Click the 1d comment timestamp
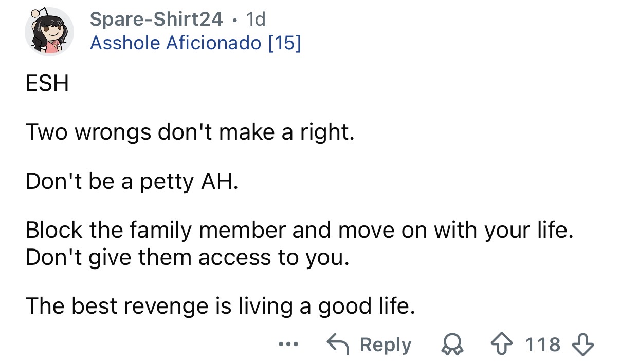 point(256,20)
